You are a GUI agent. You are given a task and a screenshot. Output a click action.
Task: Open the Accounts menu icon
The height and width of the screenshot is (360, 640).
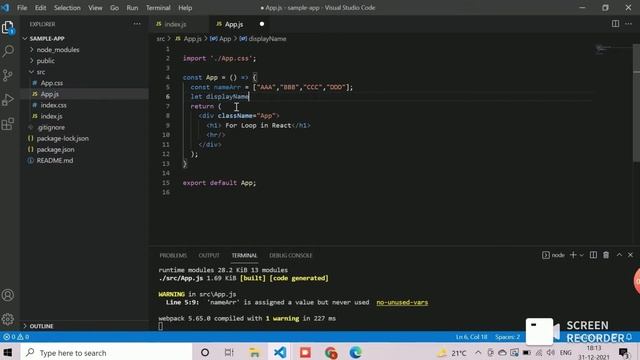click(x=8, y=295)
